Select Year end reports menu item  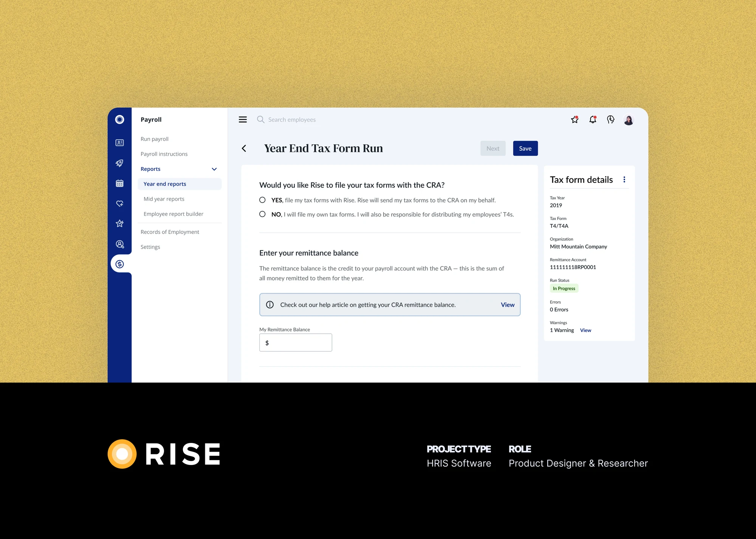pos(180,184)
